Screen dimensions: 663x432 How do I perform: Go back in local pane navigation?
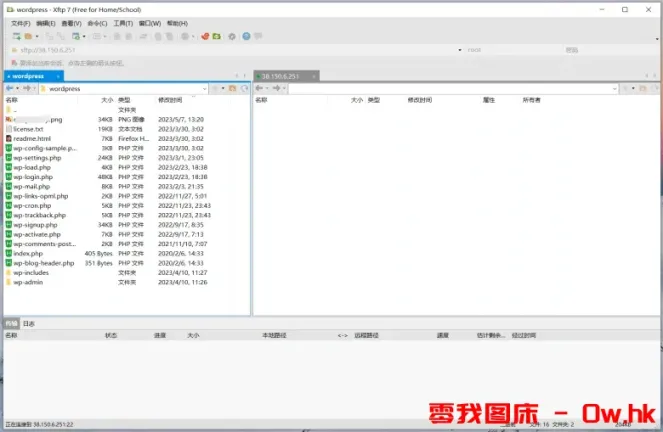tap(9, 88)
